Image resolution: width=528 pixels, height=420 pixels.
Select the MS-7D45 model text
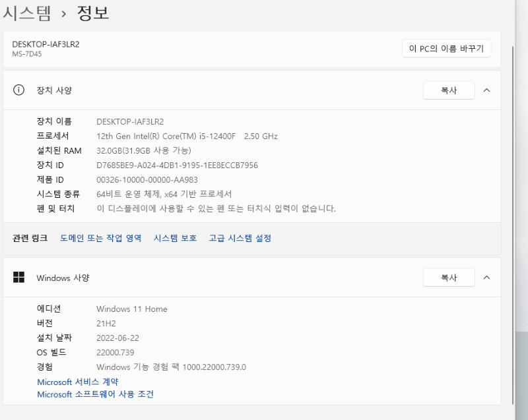coord(27,54)
